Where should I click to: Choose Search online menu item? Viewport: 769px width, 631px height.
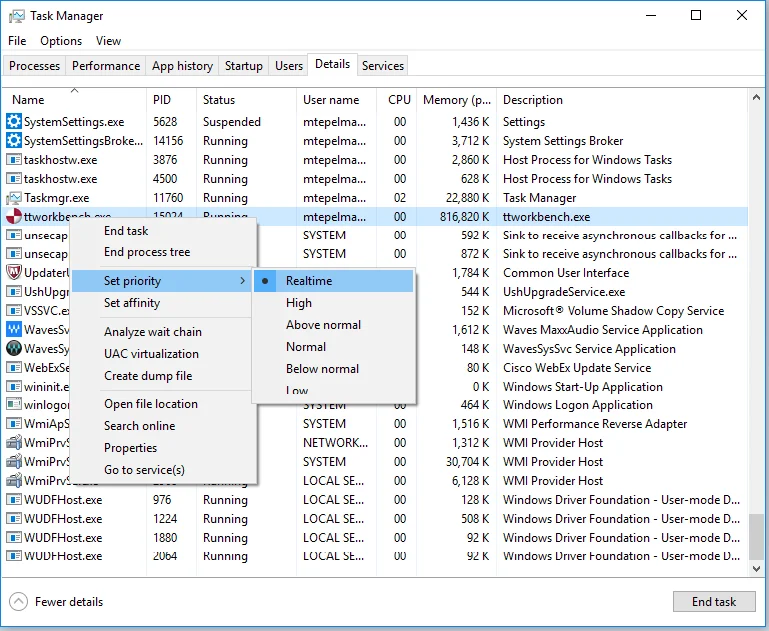[163, 426]
